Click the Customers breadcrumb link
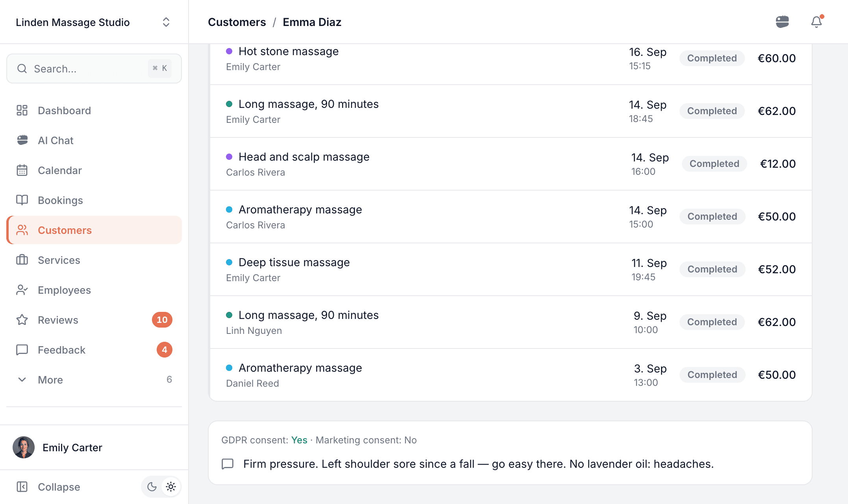Viewport: 848px width, 504px height. pyautogui.click(x=237, y=22)
